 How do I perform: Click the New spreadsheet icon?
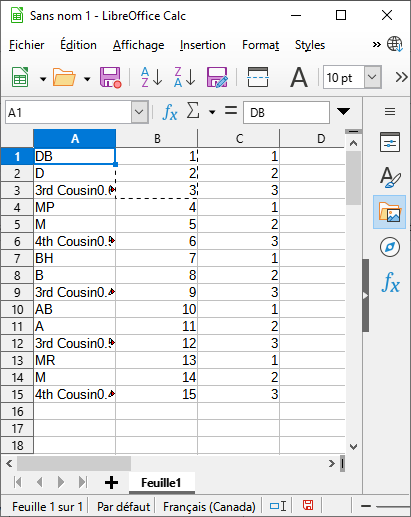pos(20,77)
